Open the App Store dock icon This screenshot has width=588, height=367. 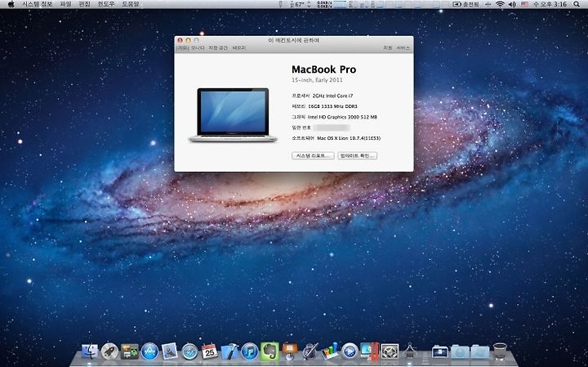149,351
